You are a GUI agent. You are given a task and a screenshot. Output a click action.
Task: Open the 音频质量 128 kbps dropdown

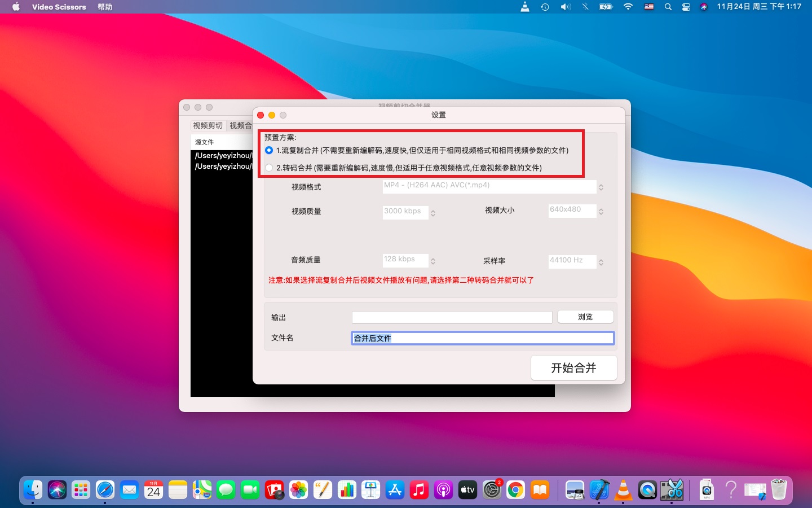[409, 260]
